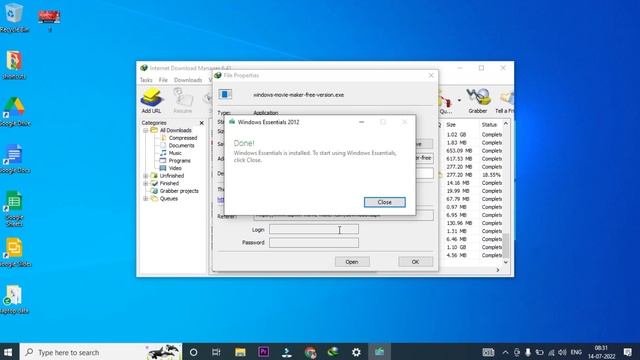Expand the Unfinished category node
Viewport: 640px width, 360px height.
[146, 176]
